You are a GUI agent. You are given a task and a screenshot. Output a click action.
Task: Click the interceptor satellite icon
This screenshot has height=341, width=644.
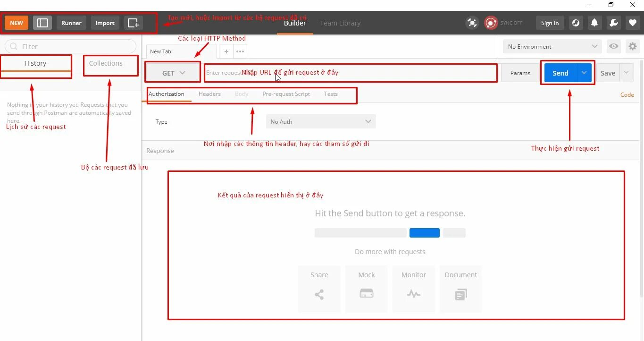click(472, 23)
